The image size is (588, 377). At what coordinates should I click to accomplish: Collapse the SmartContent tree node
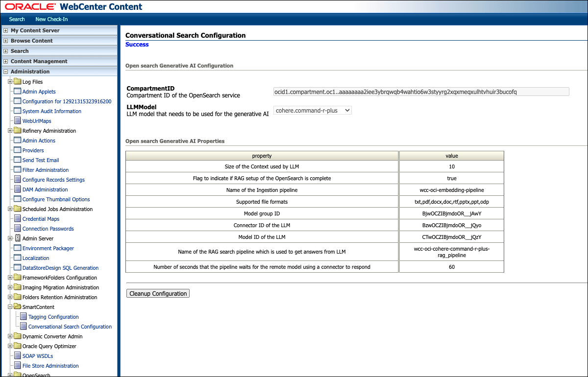(10, 307)
